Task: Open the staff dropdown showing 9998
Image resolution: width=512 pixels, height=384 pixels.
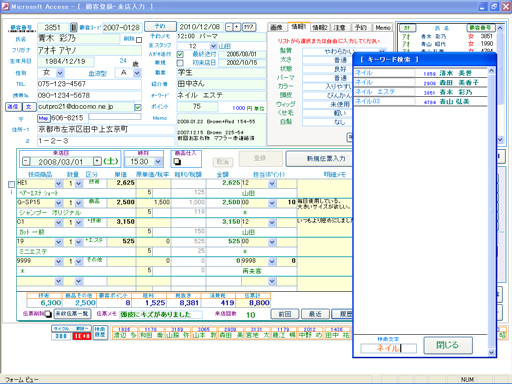Action: [272, 262]
